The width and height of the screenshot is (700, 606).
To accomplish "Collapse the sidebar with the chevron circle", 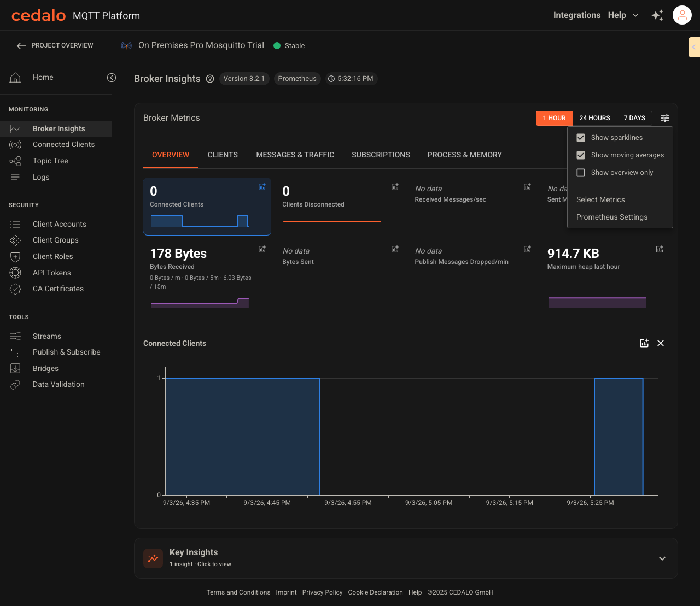I will click(x=112, y=78).
